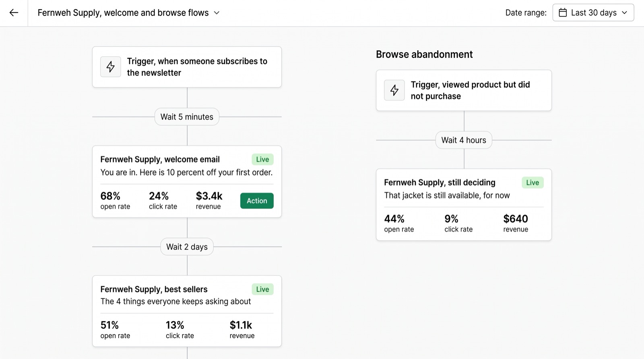Click the calendar icon in date range
This screenshot has height=359, width=644.
[x=563, y=13]
